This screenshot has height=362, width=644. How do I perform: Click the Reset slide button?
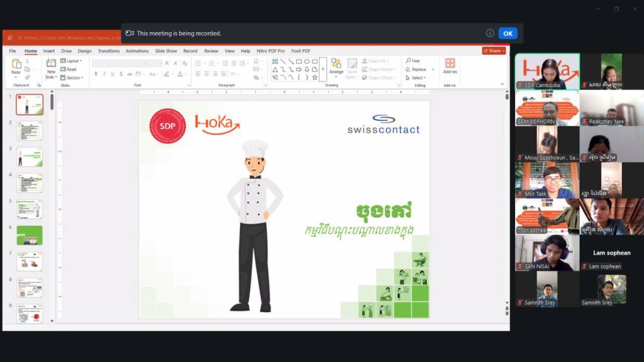69,69
